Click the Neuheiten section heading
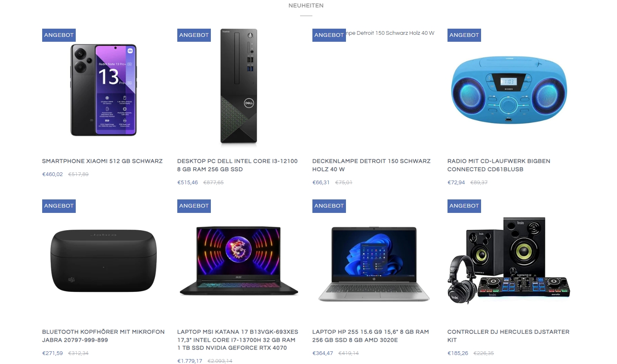Viewport: 617px width, 364px height. point(306,6)
